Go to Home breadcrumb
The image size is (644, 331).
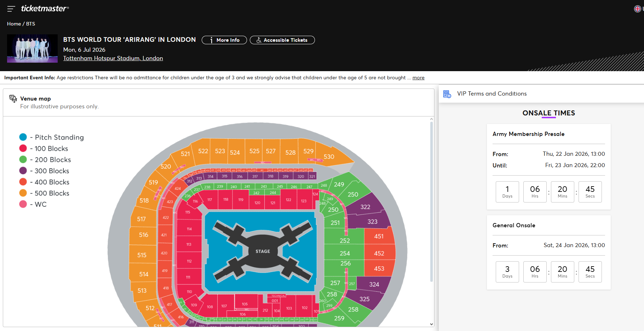click(x=14, y=24)
